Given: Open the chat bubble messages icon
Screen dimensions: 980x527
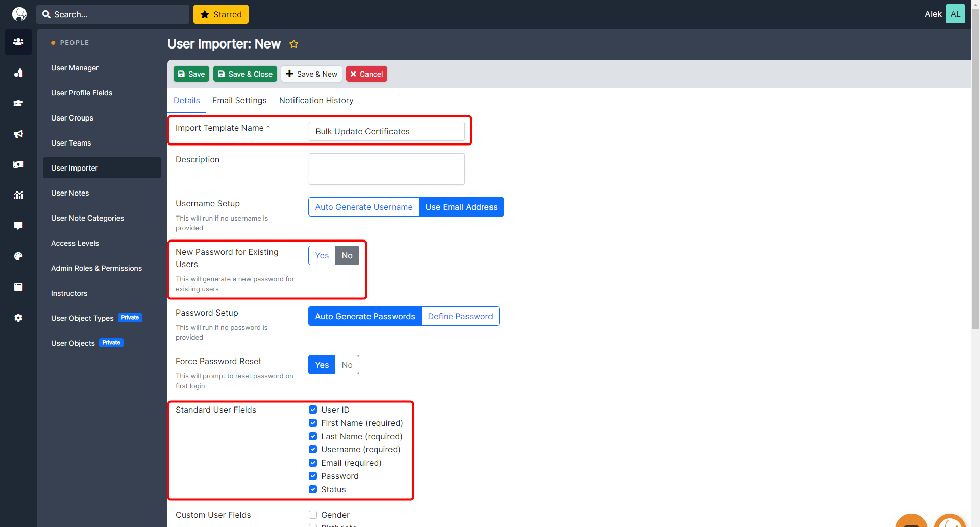Looking at the screenshot, I should tap(18, 226).
